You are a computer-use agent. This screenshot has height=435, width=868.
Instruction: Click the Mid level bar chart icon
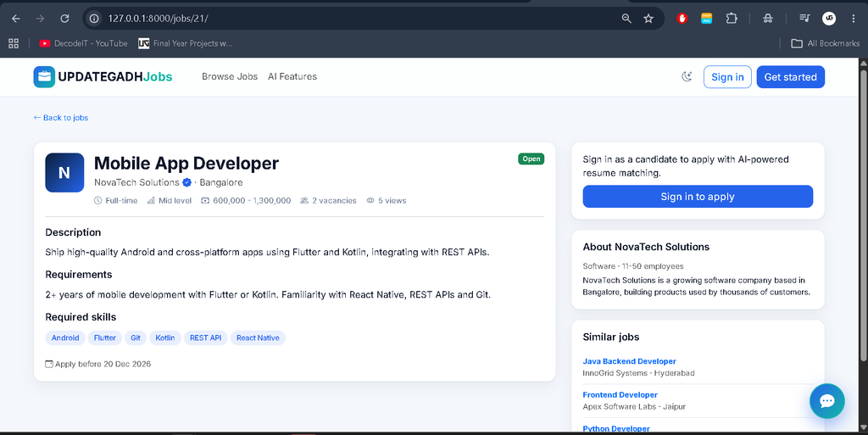click(x=151, y=200)
